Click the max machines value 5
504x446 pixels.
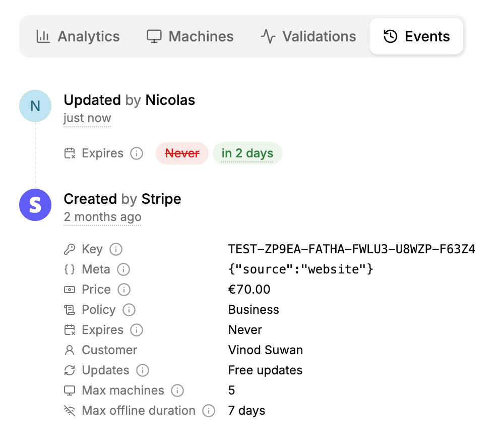click(x=231, y=391)
